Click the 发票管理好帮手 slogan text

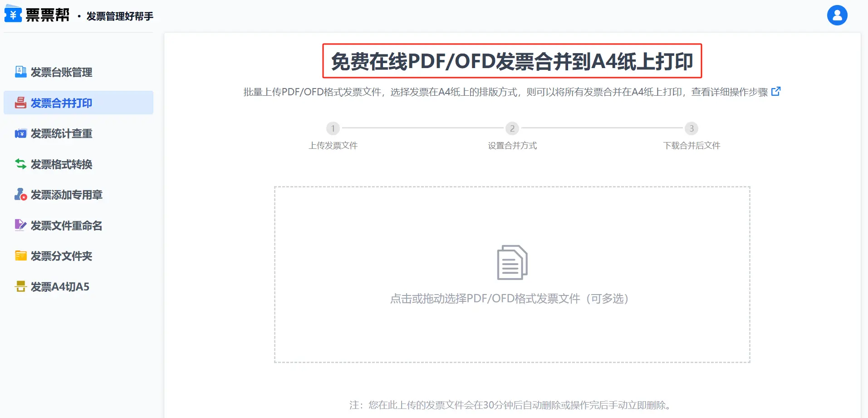pyautogui.click(x=120, y=16)
